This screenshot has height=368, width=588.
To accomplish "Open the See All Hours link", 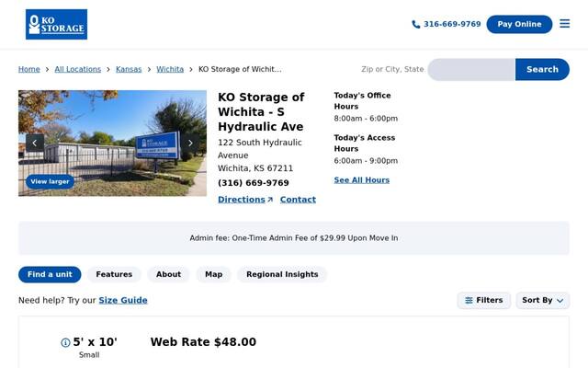I will point(361,180).
